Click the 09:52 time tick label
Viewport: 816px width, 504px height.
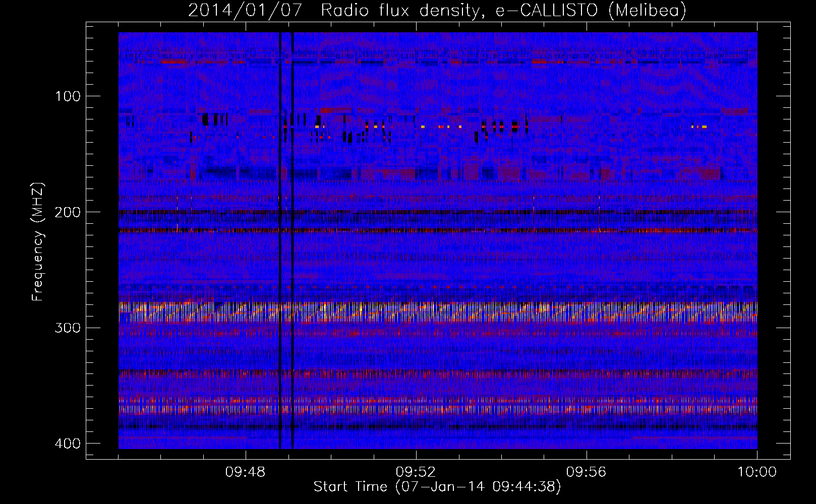(x=416, y=472)
